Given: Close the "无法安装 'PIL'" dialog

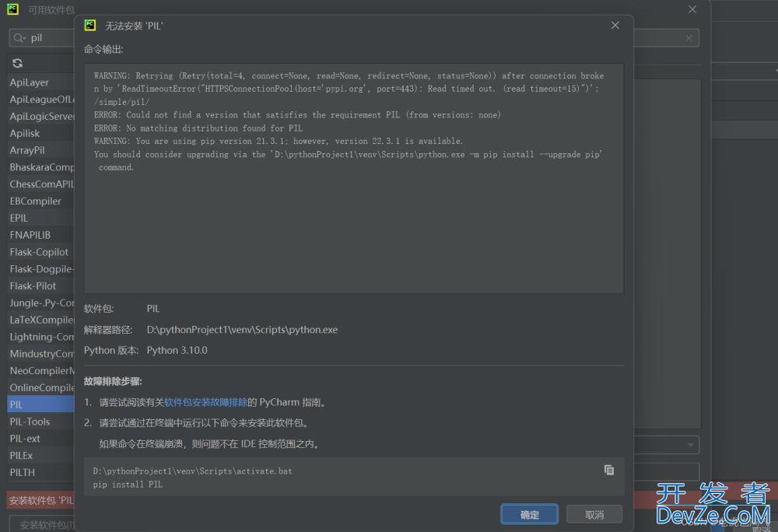Looking at the screenshot, I should point(615,26).
